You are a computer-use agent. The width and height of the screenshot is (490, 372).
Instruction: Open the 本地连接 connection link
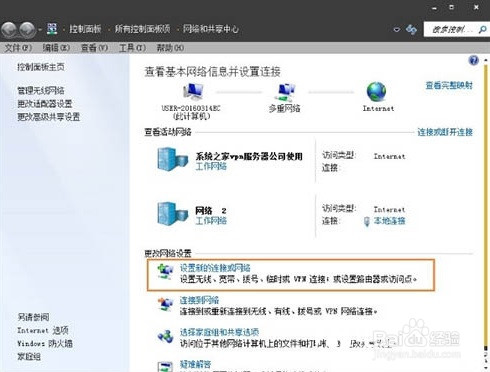[x=389, y=221]
